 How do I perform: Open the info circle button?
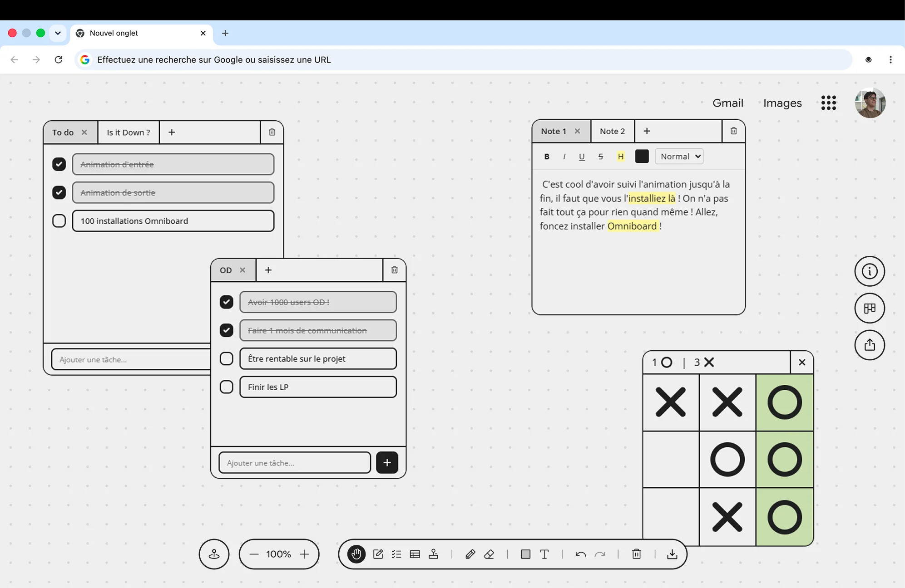(870, 271)
